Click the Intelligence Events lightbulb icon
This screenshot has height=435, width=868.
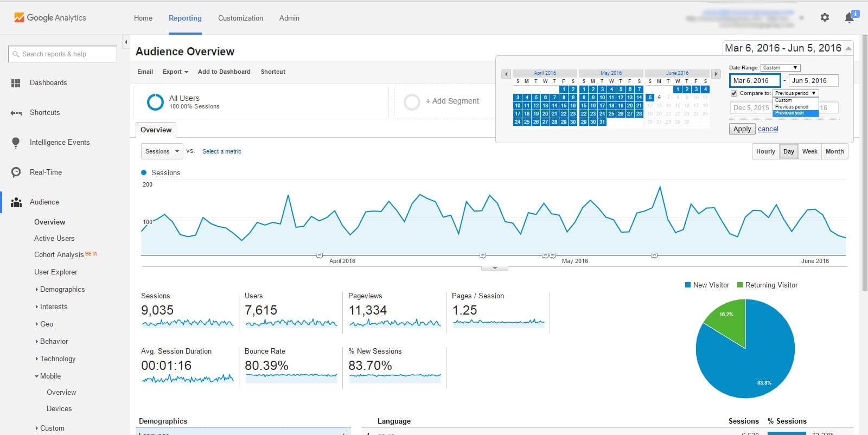16,143
